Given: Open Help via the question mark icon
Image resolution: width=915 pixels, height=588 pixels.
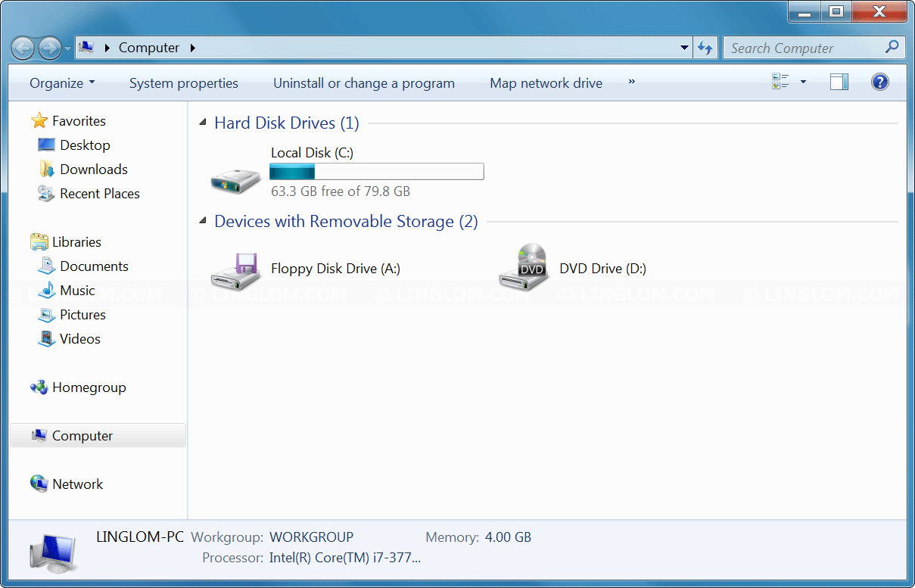Looking at the screenshot, I should pyautogui.click(x=879, y=81).
